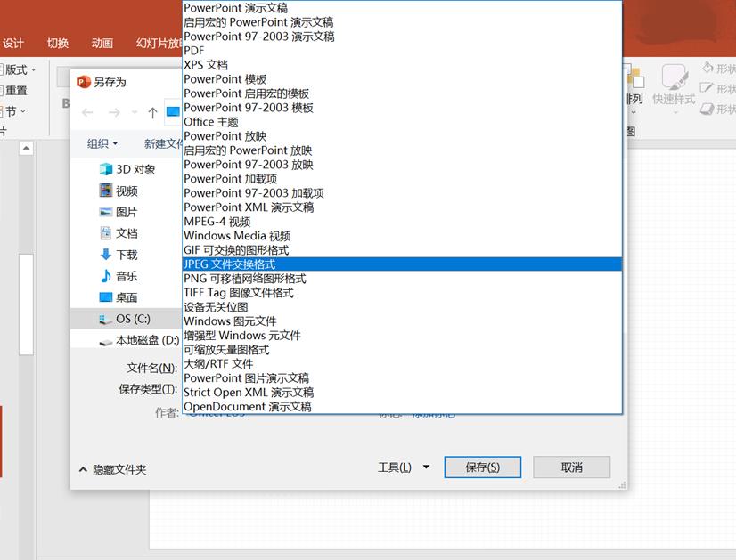This screenshot has width=736, height=560.
Task: Click the 新建文件夹 button
Action: point(161,143)
